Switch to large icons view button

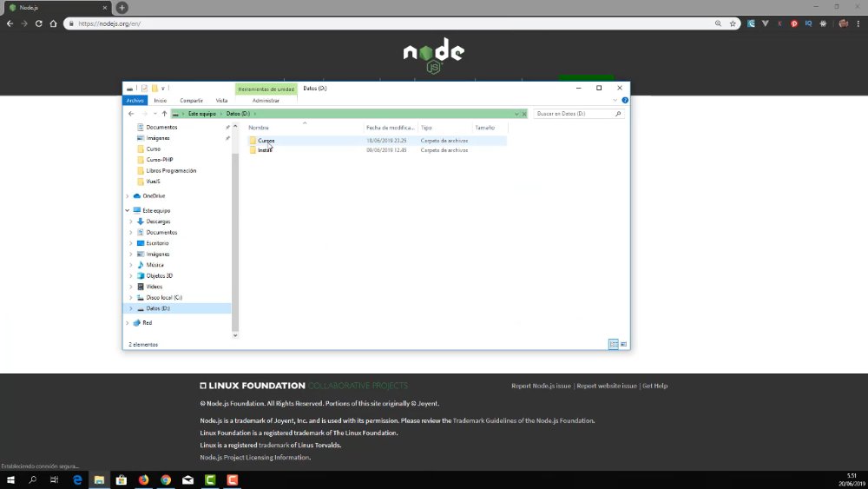click(624, 345)
